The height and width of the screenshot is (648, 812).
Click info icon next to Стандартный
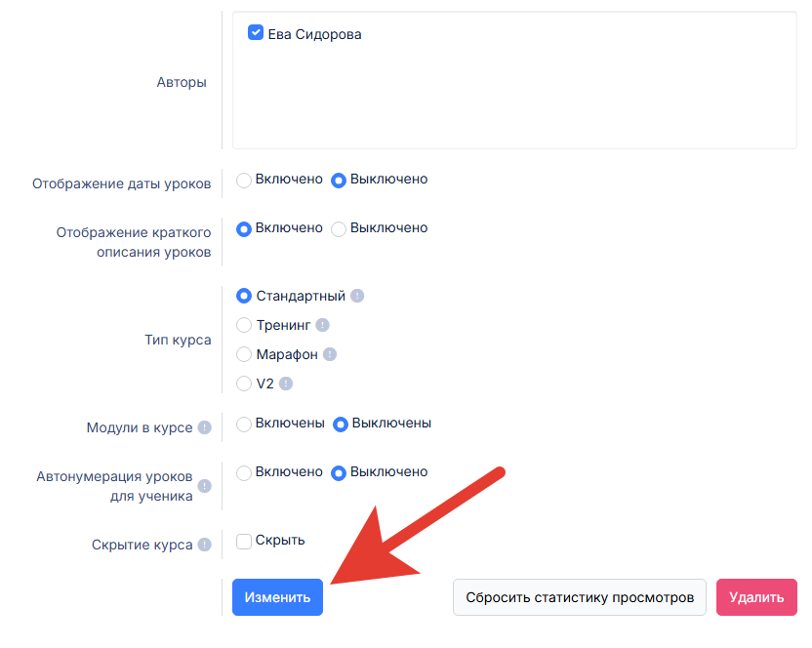click(x=357, y=296)
